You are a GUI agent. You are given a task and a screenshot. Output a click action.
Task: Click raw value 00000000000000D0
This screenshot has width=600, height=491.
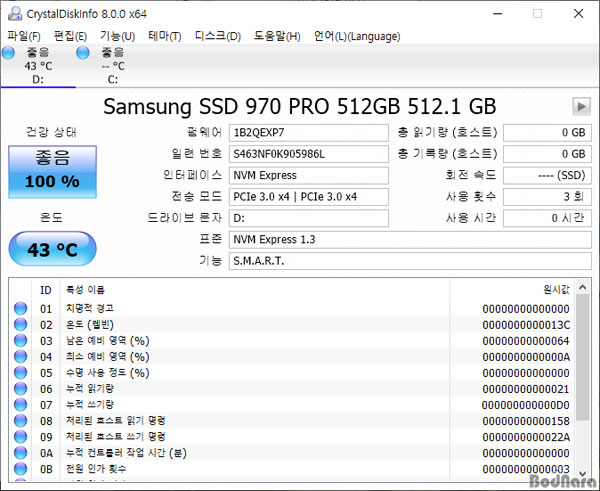pos(526,405)
